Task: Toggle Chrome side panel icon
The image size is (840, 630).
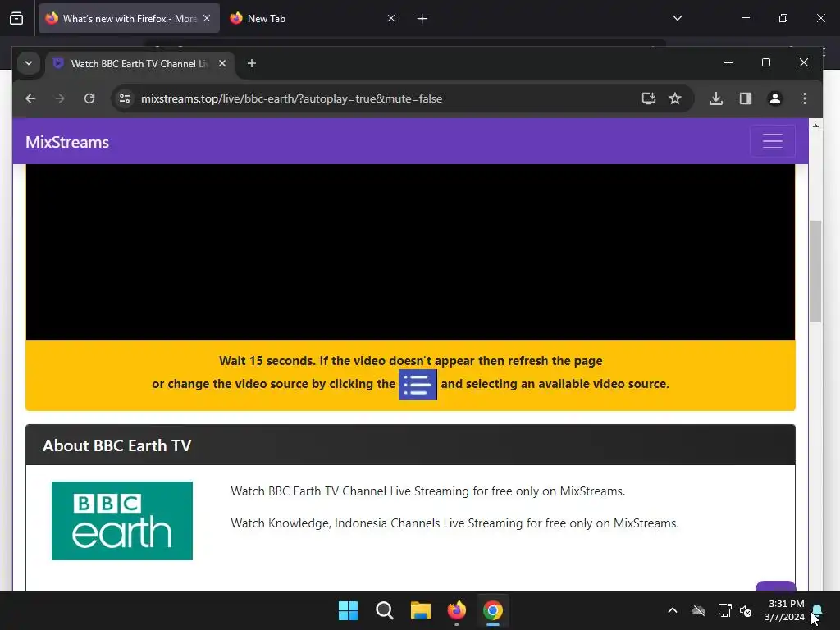Action: tap(746, 98)
